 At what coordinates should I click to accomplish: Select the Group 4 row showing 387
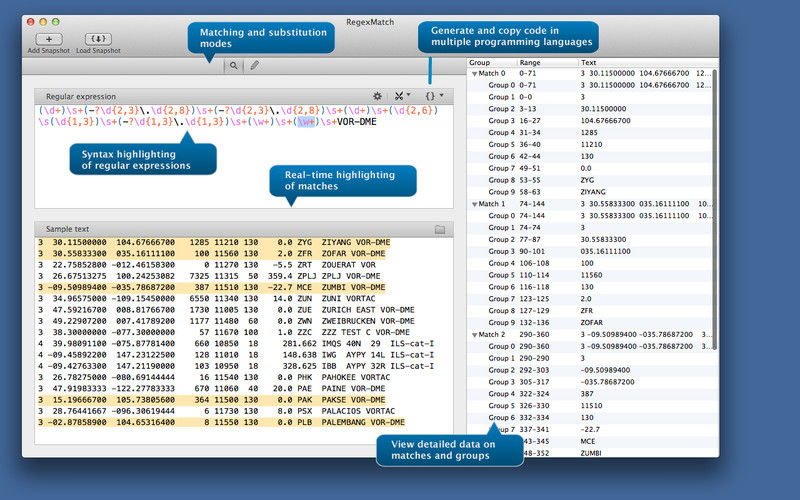click(589, 393)
